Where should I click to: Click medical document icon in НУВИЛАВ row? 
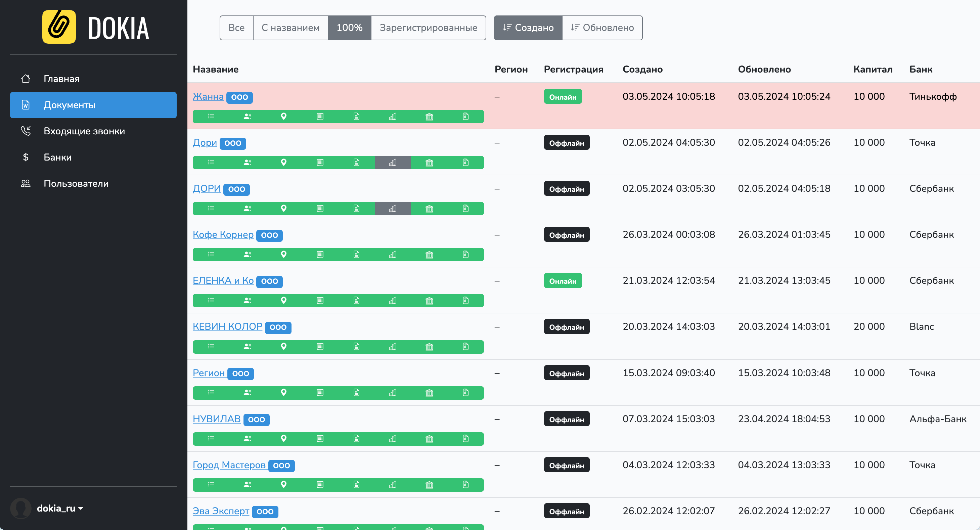356,439
